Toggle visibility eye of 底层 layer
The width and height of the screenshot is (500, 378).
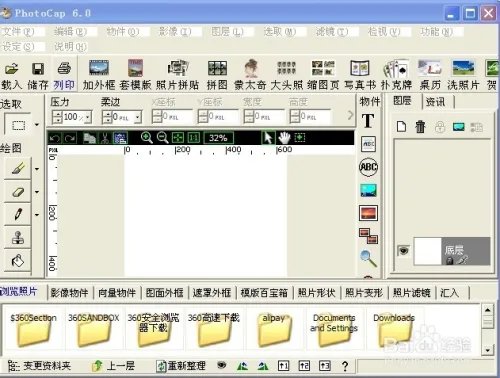tap(403, 251)
